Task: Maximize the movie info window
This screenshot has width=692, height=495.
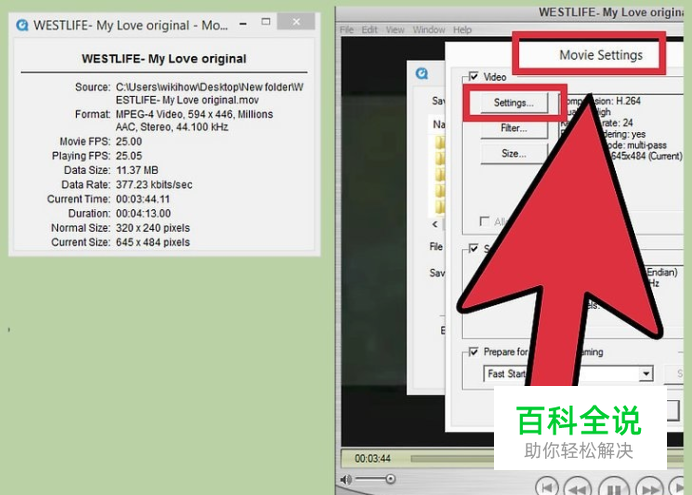Action: coord(266,22)
